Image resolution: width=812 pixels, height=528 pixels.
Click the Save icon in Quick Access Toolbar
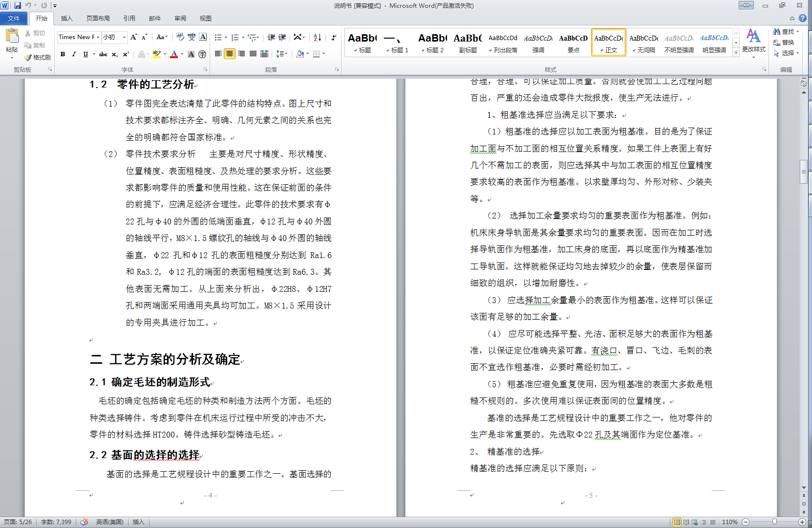click(18, 5)
